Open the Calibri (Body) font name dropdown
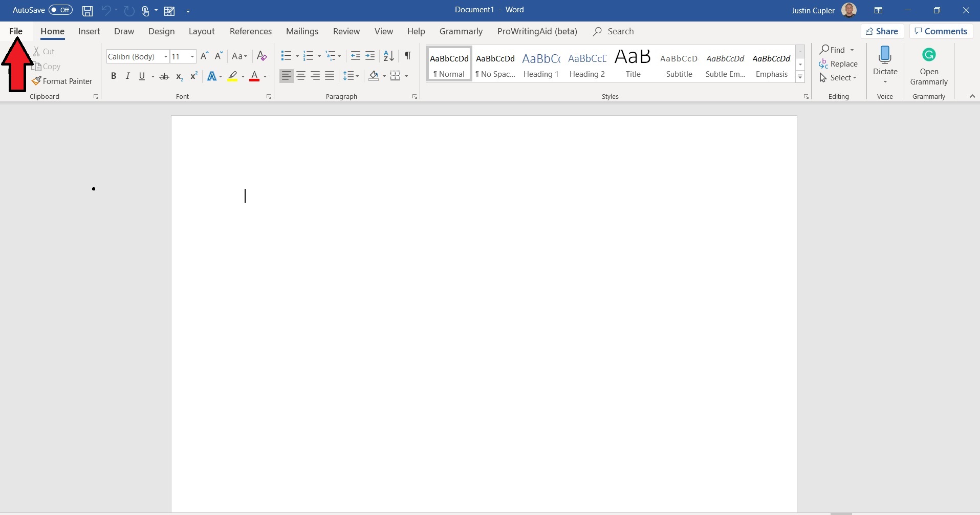Screen dimensions: 980x515 [166, 56]
